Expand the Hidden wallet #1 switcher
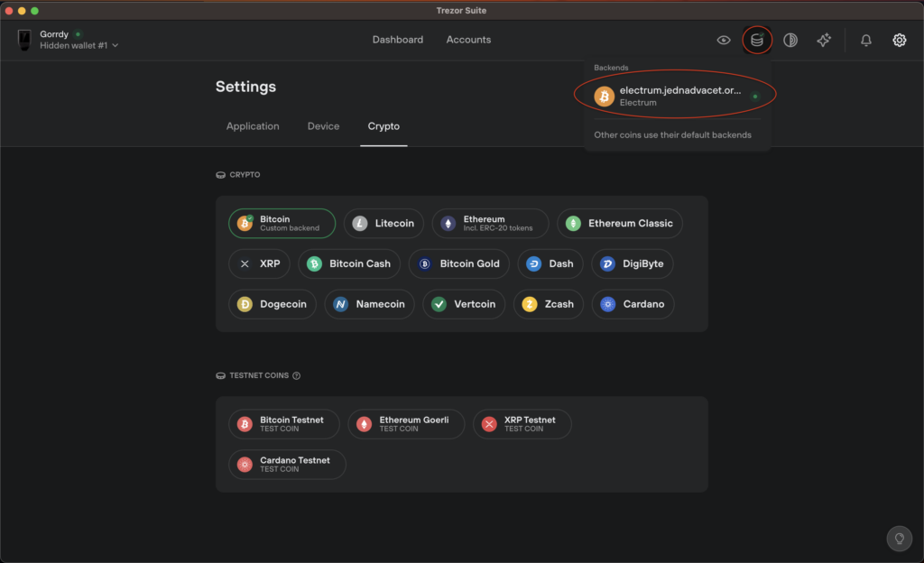Viewport: 924px width, 563px height. coord(79,45)
